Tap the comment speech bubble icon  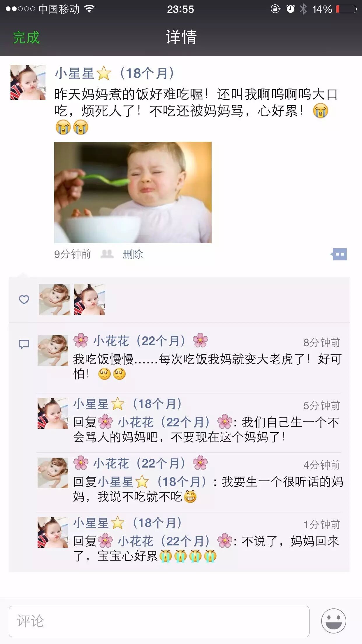tap(24, 344)
